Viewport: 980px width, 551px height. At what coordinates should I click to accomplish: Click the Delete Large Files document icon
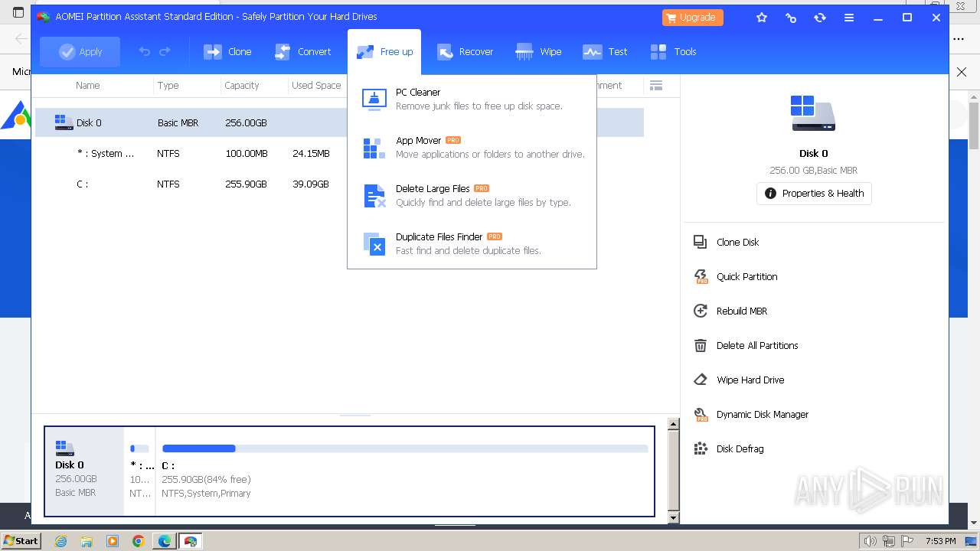coord(374,196)
